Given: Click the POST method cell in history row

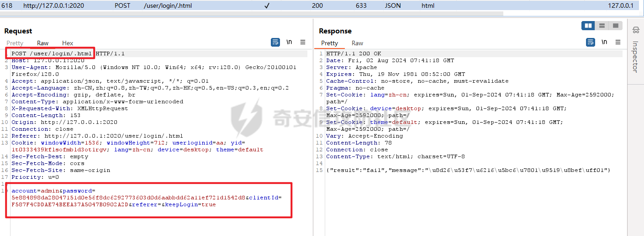Looking at the screenshot, I should (x=122, y=5).
